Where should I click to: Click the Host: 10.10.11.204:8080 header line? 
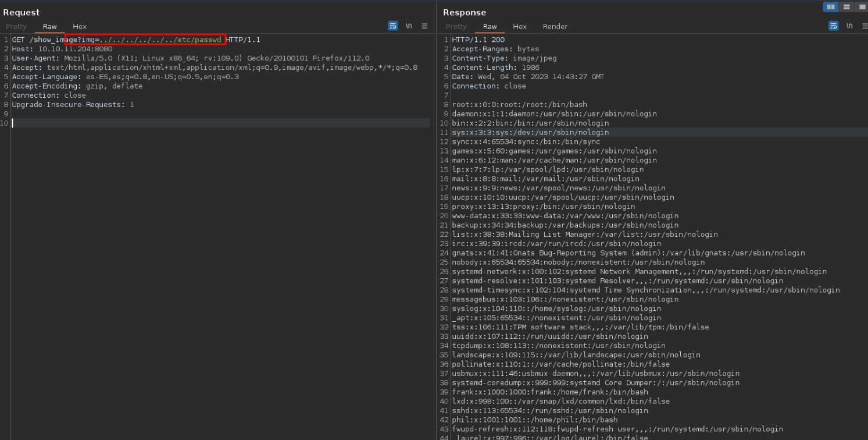pyautogui.click(x=62, y=49)
